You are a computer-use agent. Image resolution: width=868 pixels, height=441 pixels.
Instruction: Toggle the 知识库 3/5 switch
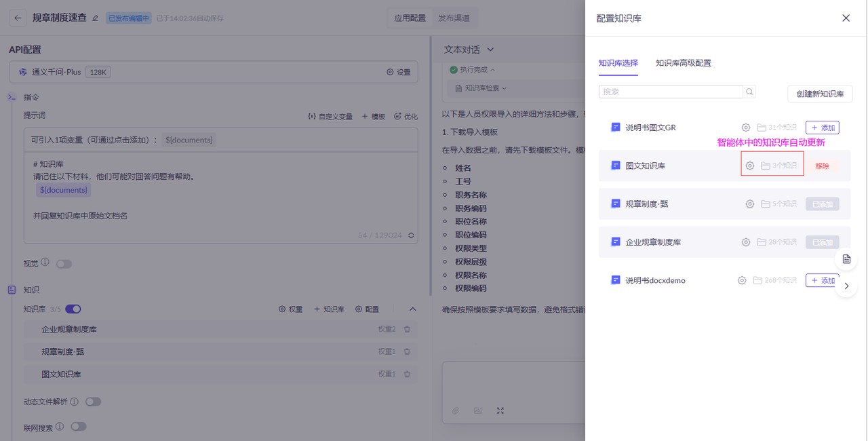click(73, 309)
